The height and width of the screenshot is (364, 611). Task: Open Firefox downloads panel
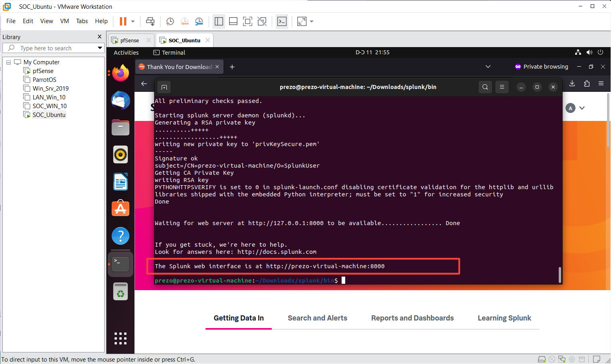[x=572, y=83]
